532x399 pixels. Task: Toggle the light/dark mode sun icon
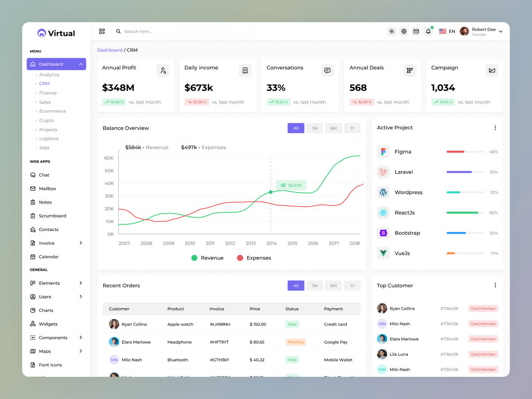click(391, 31)
